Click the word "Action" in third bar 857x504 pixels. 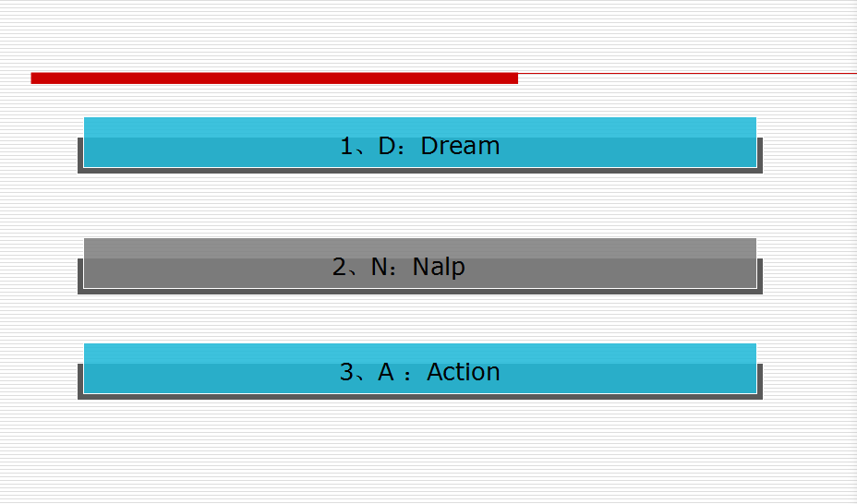[464, 372]
